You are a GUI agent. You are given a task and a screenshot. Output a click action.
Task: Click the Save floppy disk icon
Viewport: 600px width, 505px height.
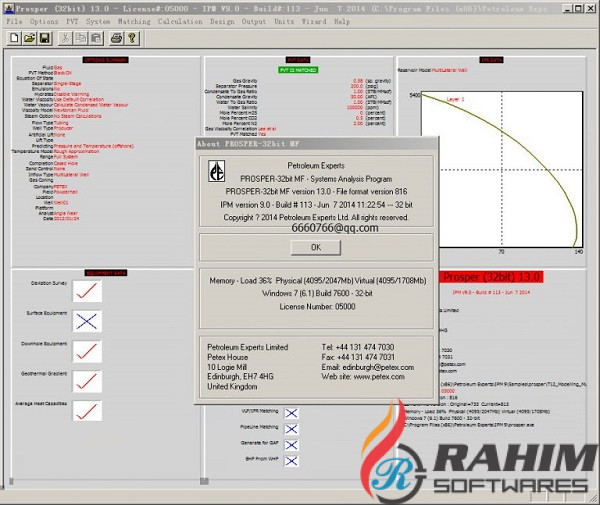[45, 38]
